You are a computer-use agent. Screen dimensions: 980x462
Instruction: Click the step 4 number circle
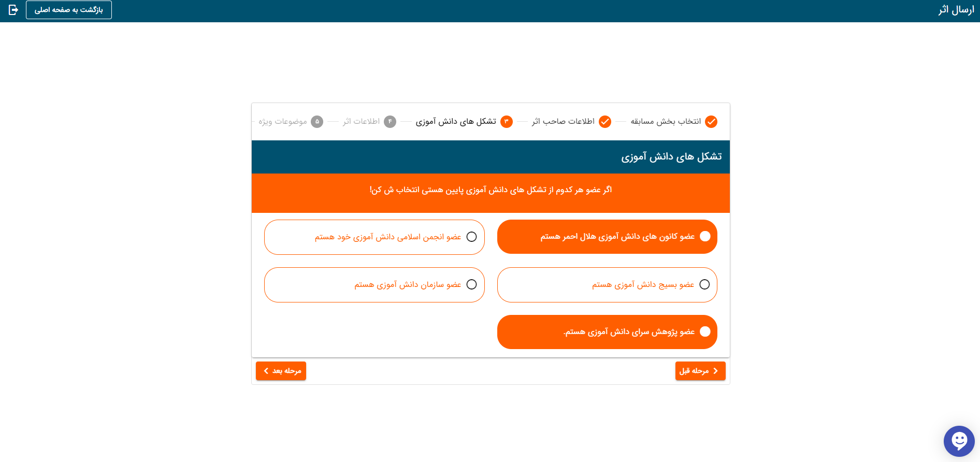click(x=390, y=122)
